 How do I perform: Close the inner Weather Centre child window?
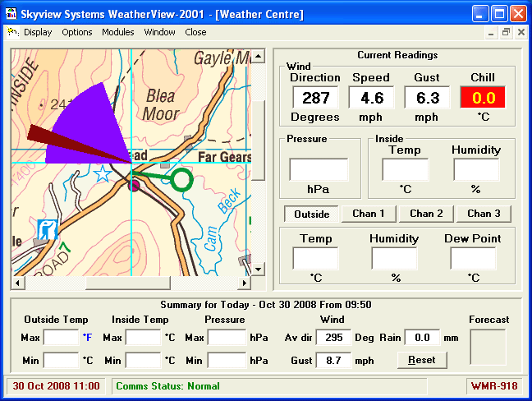[x=521, y=33]
